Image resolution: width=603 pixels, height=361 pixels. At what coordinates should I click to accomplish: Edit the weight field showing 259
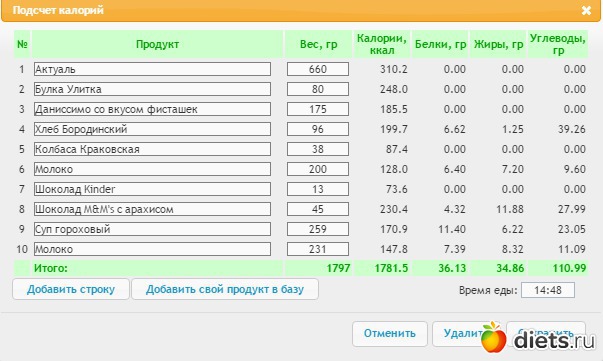pos(318,229)
